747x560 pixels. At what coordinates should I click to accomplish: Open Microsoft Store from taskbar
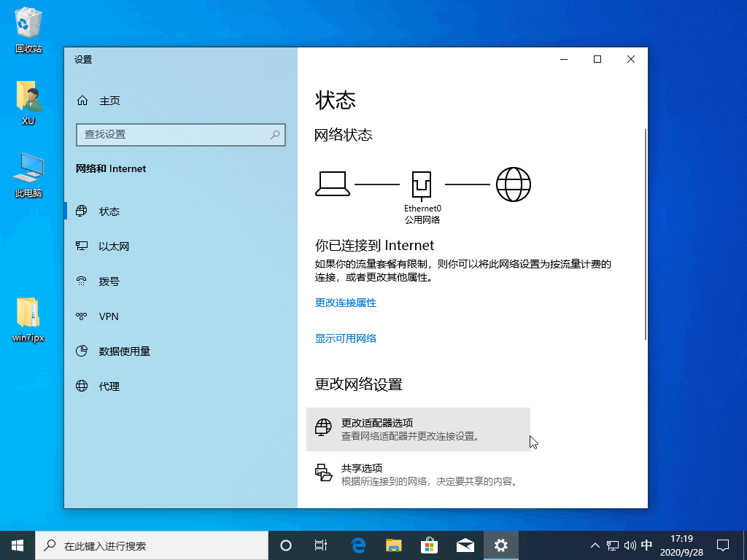(x=429, y=545)
